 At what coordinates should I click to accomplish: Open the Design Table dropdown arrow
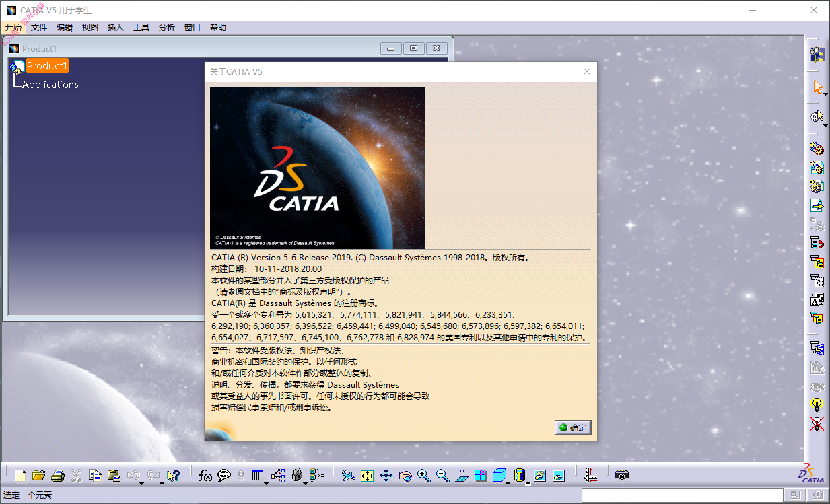click(266, 484)
